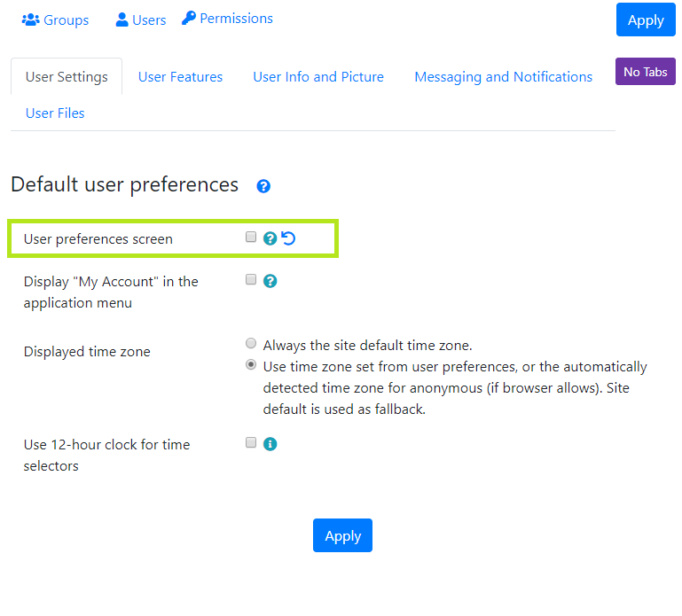Click the Users person icon
This screenshot has height=616, width=682.
[122, 19]
